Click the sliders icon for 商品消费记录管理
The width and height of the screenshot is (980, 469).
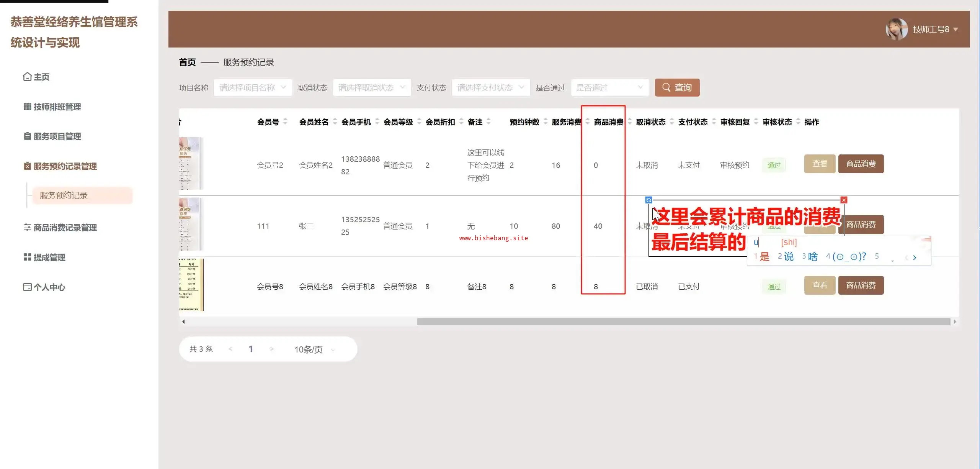(x=27, y=227)
